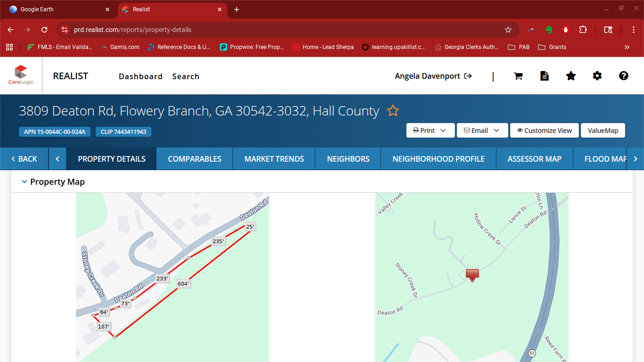Open the Georgia Clerks Authority bookmark
The height and width of the screenshot is (362, 644).
pyautogui.click(x=466, y=47)
